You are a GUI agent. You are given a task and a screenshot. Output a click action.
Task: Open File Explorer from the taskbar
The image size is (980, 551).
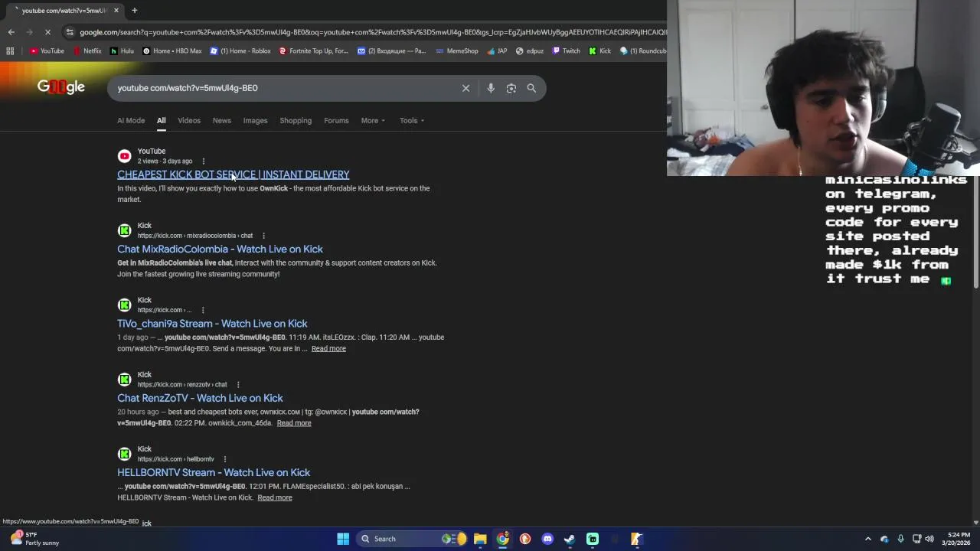click(480, 539)
